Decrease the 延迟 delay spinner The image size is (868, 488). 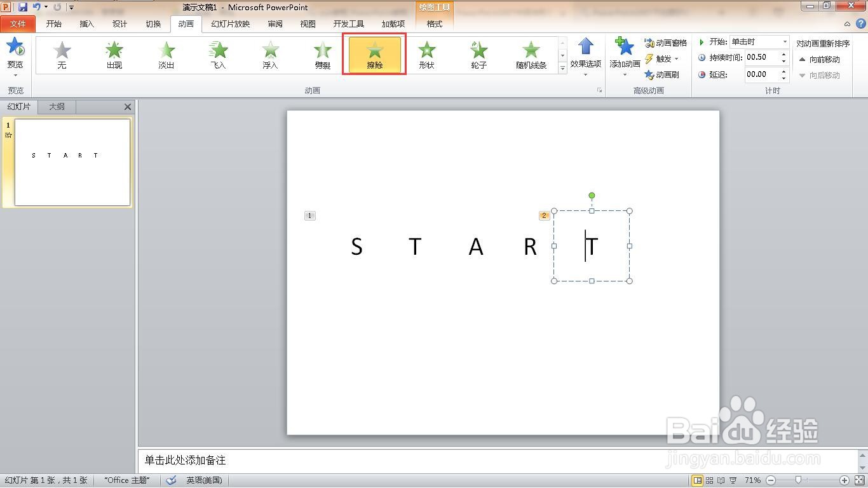784,78
